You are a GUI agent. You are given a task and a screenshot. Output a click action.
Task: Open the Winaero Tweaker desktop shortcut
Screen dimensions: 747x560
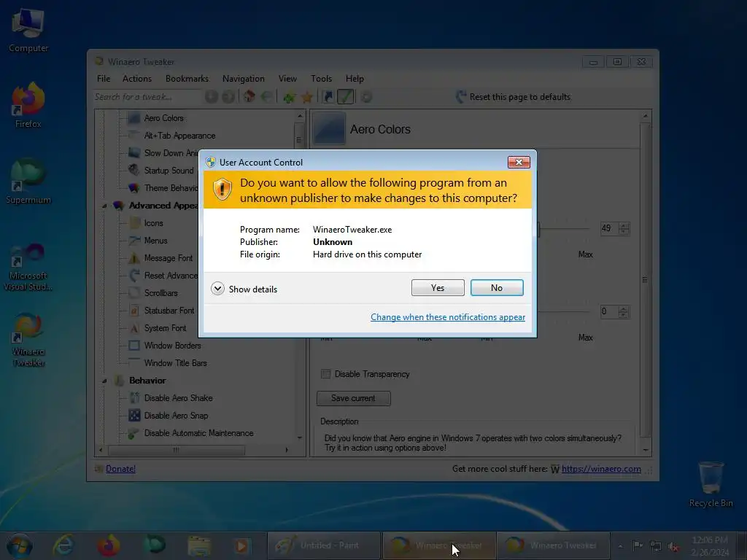pyautogui.click(x=28, y=340)
